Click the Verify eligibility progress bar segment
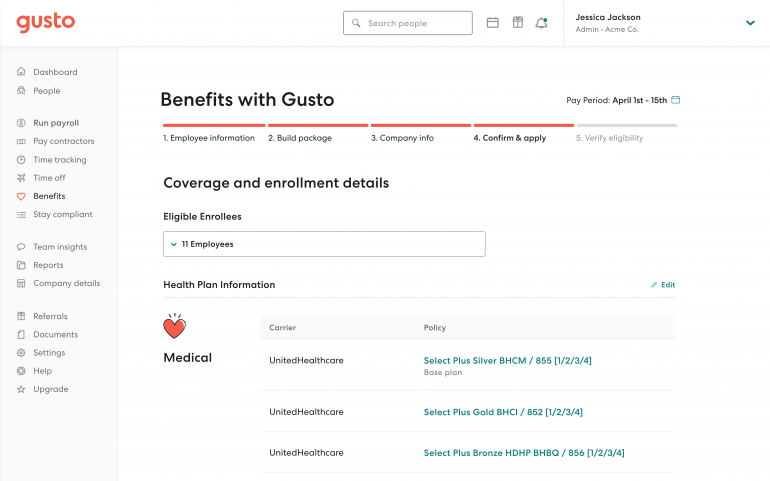The width and height of the screenshot is (770, 481). [626, 126]
